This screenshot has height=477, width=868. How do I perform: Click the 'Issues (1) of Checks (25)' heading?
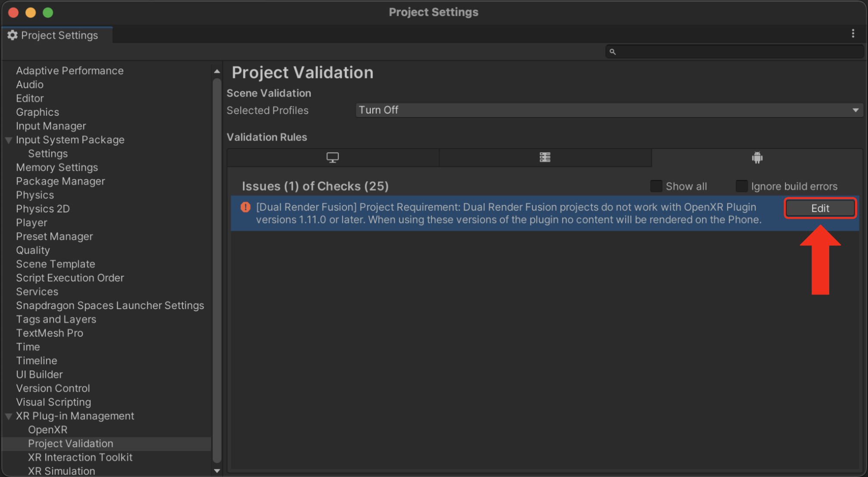(x=315, y=186)
